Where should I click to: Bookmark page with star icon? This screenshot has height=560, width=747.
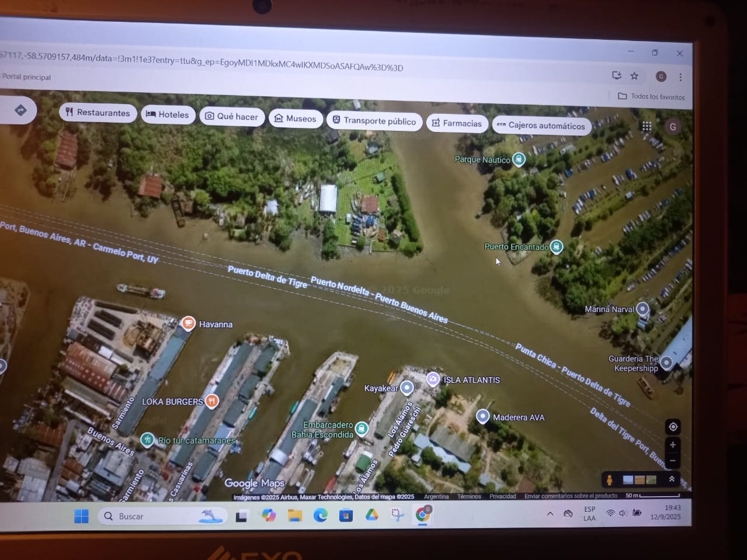click(x=634, y=76)
